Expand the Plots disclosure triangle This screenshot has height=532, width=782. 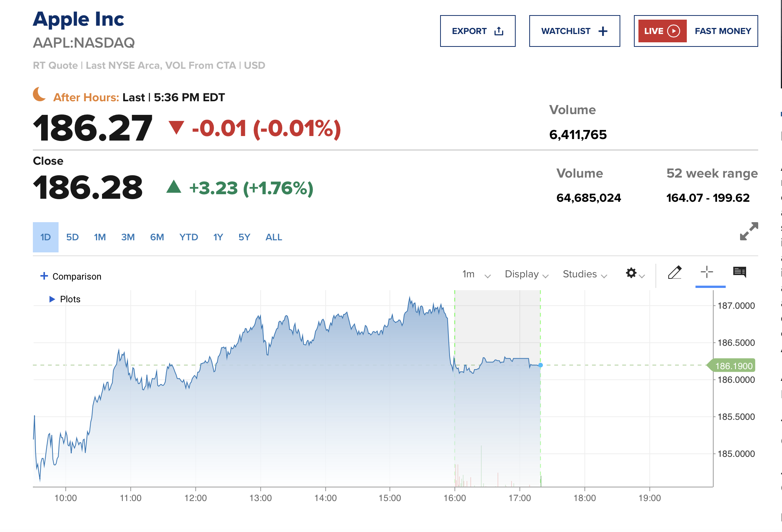pyautogui.click(x=52, y=299)
